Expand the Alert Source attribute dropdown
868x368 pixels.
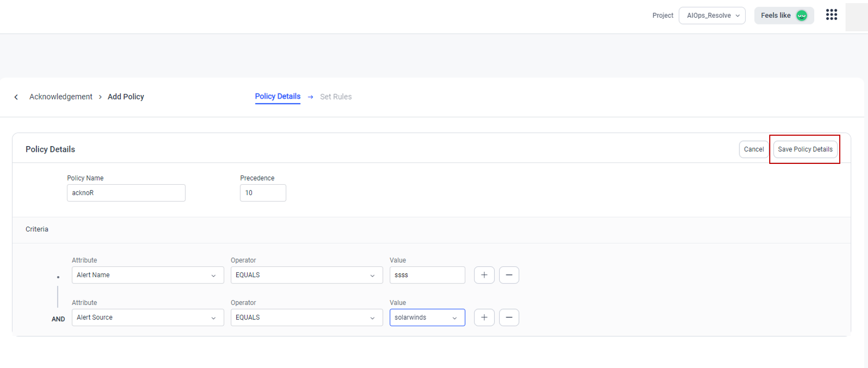tap(147, 317)
